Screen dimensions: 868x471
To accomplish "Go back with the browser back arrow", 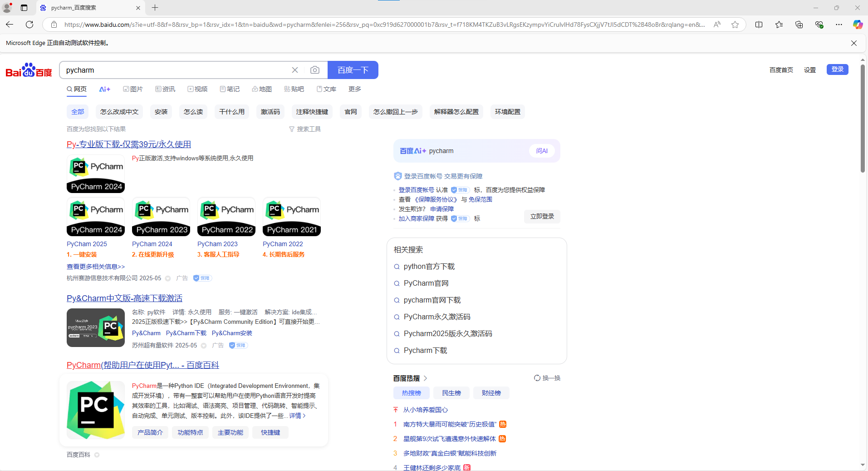I will pyautogui.click(x=10, y=25).
